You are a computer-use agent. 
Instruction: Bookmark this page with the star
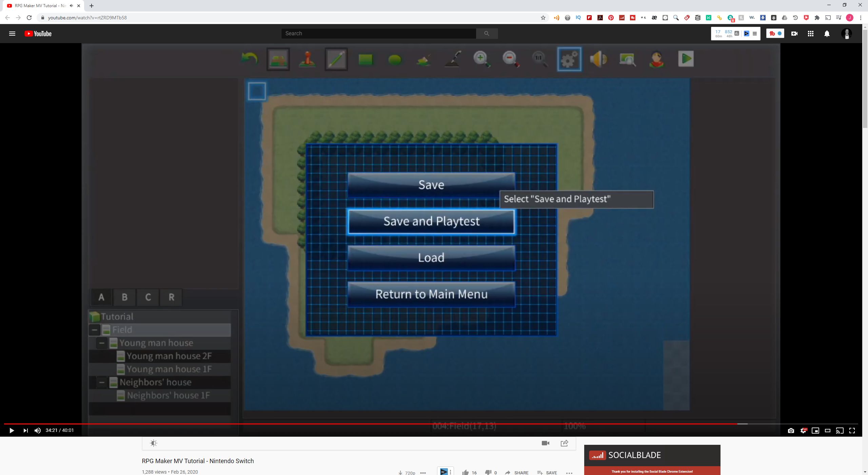pyautogui.click(x=543, y=18)
